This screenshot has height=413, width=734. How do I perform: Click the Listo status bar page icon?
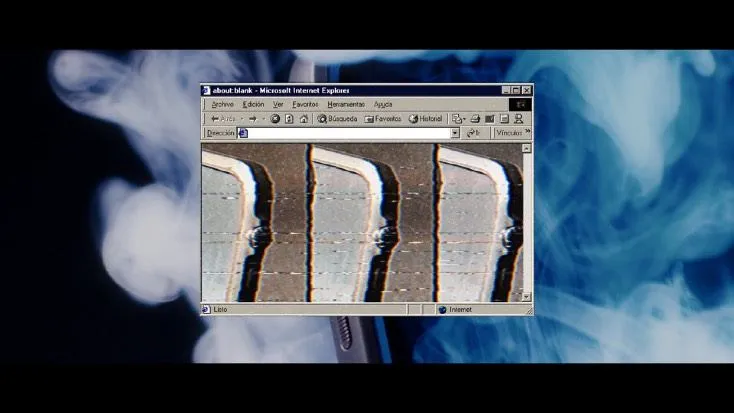(206, 310)
